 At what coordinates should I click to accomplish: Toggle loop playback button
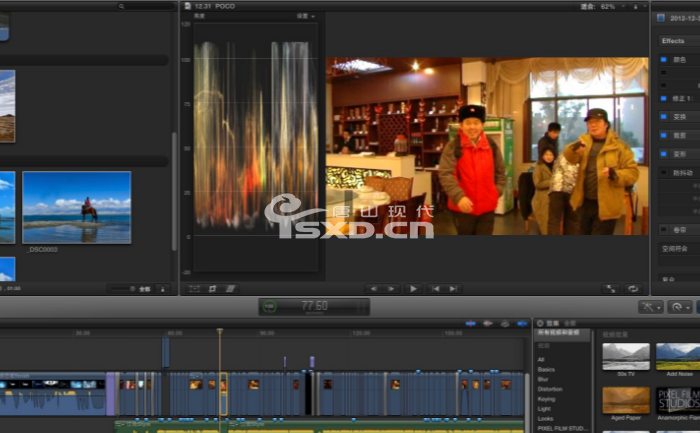click(x=633, y=289)
